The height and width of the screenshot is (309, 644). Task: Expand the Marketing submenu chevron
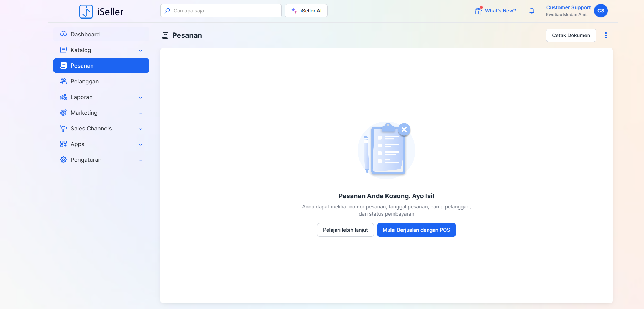point(140,113)
